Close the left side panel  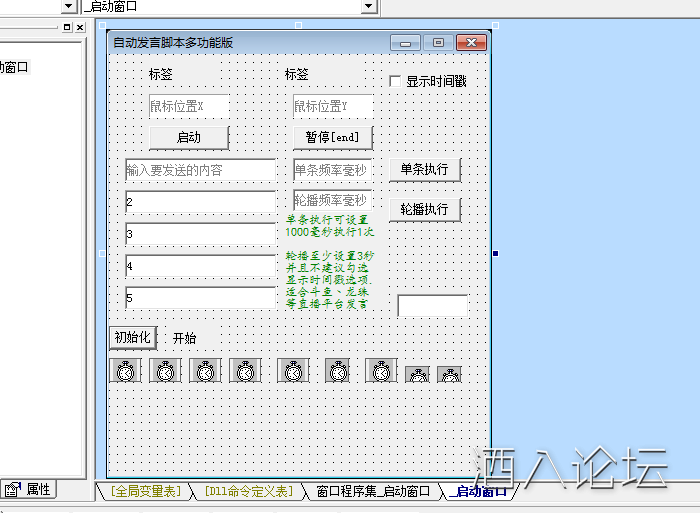(80, 28)
